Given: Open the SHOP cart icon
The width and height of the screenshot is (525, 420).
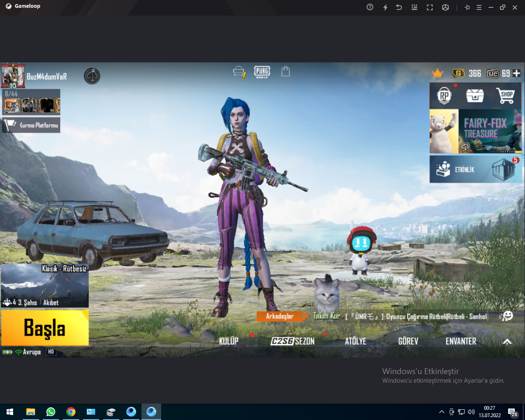Looking at the screenshot, I should click(507, 96).
